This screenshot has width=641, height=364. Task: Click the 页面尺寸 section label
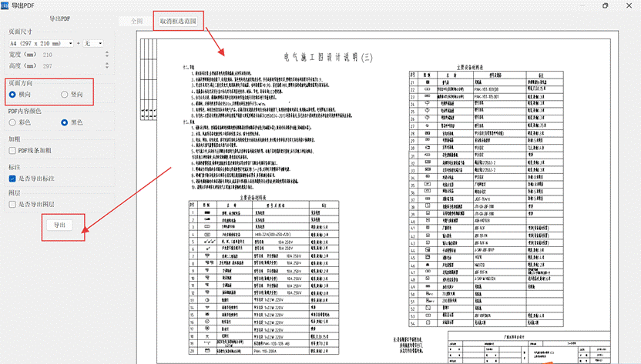21,32
